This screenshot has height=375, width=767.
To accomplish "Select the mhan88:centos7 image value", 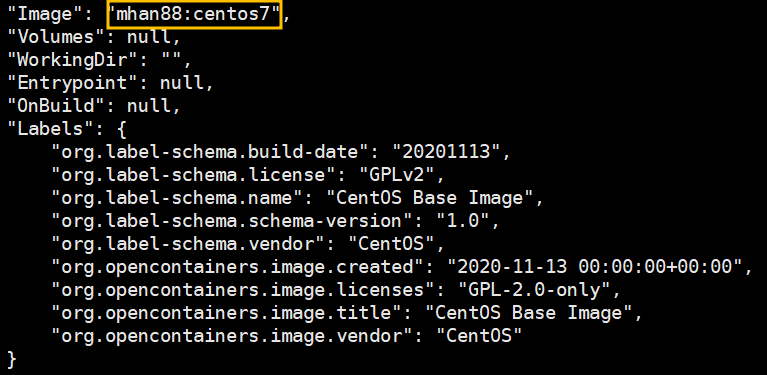I will click(194, 14).
